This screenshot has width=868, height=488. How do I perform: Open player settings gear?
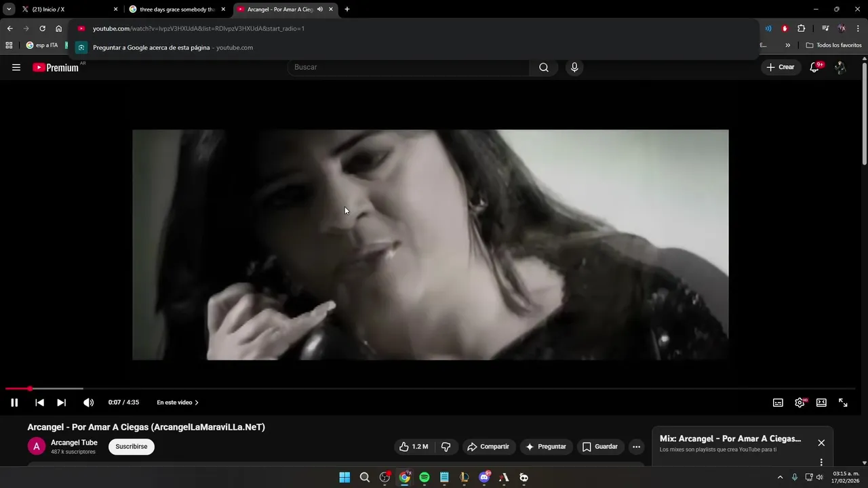pos(800,403)
